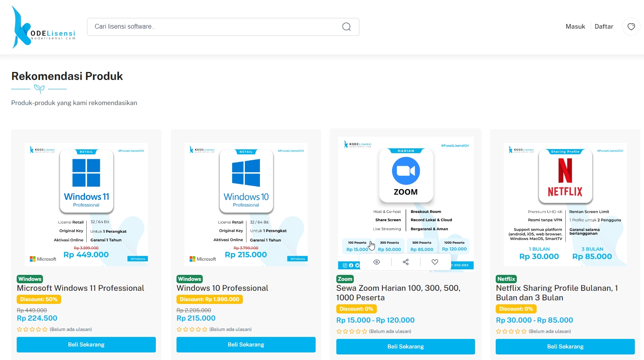Open wishlist heart icon in header
Image resolution: width=644 pixels, height=360 pixels.
click(x=631, y=27)
